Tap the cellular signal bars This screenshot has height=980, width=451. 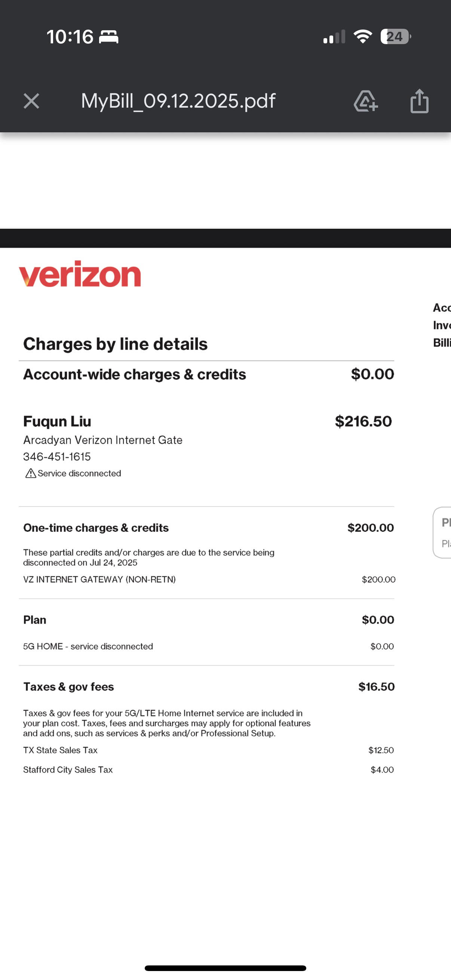(x=334, y=37)
